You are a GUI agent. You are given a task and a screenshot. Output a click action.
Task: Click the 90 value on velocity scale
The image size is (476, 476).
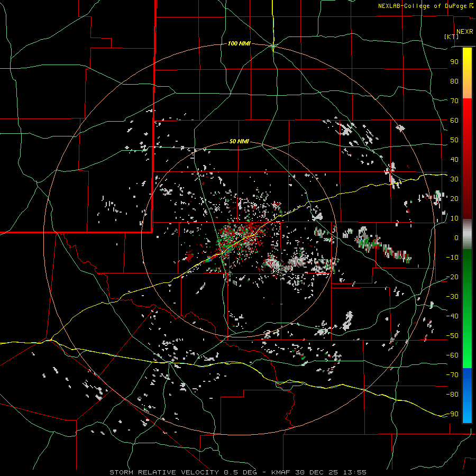[x=454, y=62]
